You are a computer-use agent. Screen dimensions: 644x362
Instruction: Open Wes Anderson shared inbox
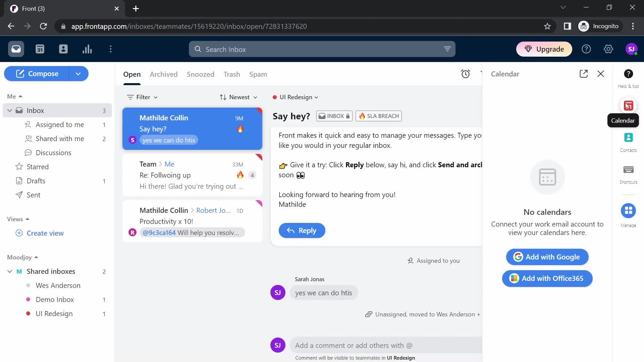57,286
